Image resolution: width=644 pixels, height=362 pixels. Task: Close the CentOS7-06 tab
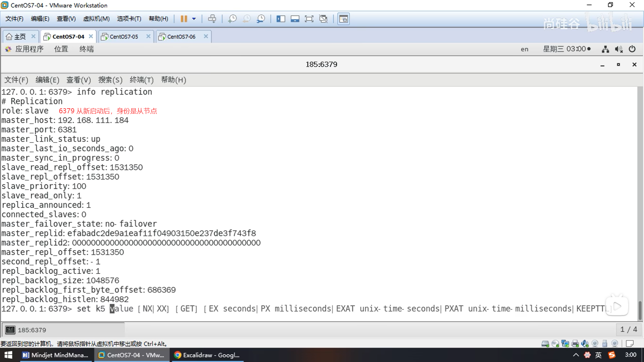coord(206,36)
